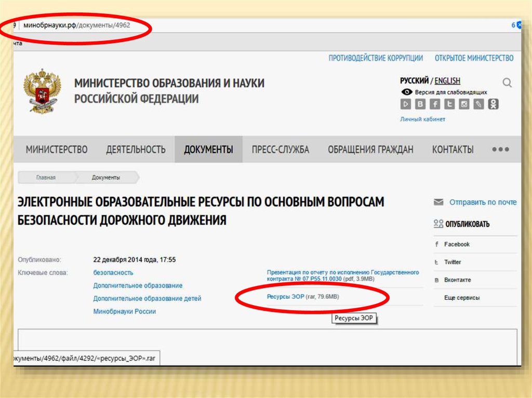Viewport: 532px width, 398px height.
Task: Share via Twitter in publish list
Action: 453,262
